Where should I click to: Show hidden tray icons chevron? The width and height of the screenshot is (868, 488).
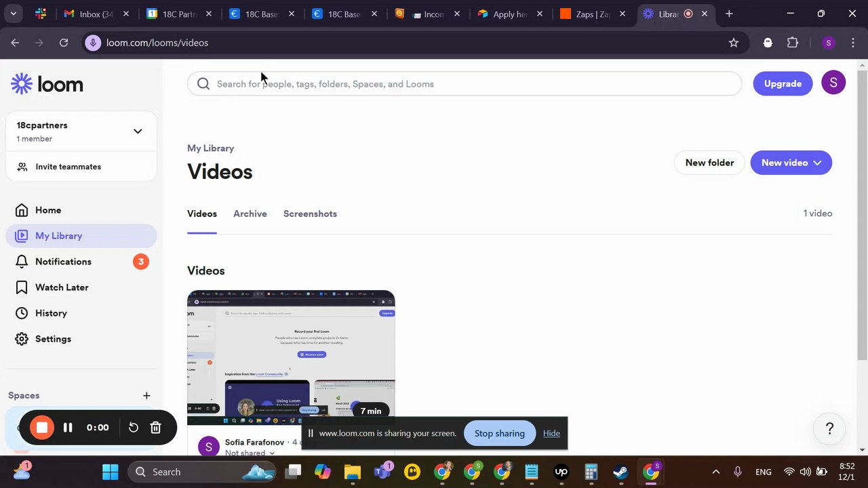(x=715, y=472)
